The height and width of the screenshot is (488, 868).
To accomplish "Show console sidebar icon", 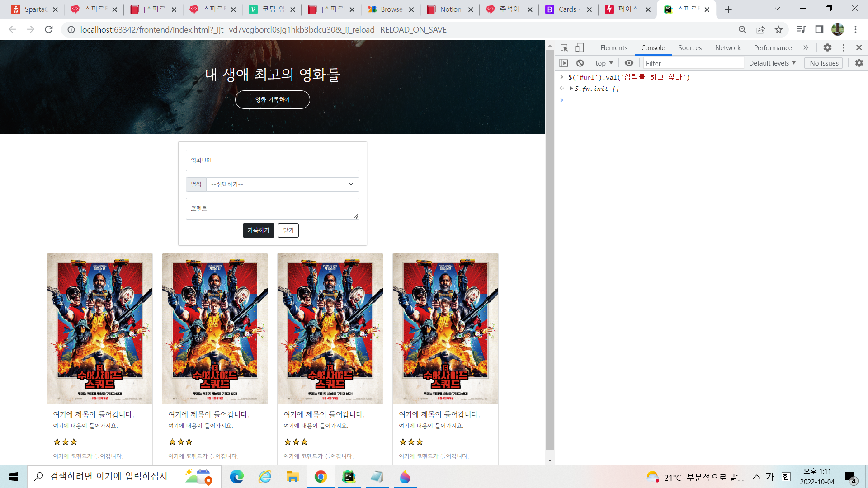I will tap(564, 63).
